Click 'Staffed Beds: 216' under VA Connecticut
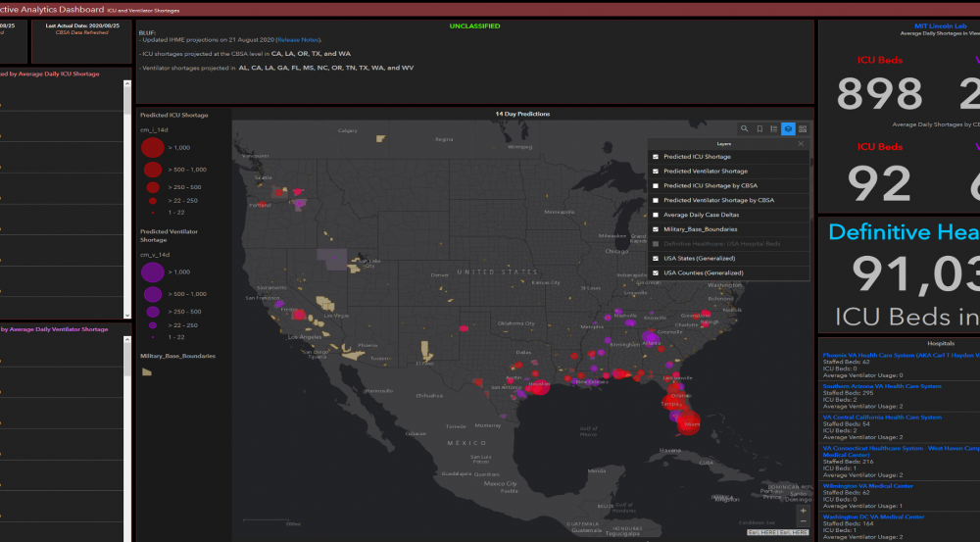 (847, 462)
